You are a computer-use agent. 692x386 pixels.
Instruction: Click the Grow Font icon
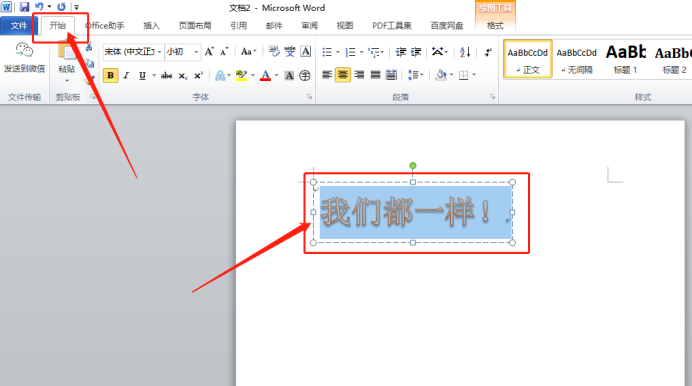[209, 52]
